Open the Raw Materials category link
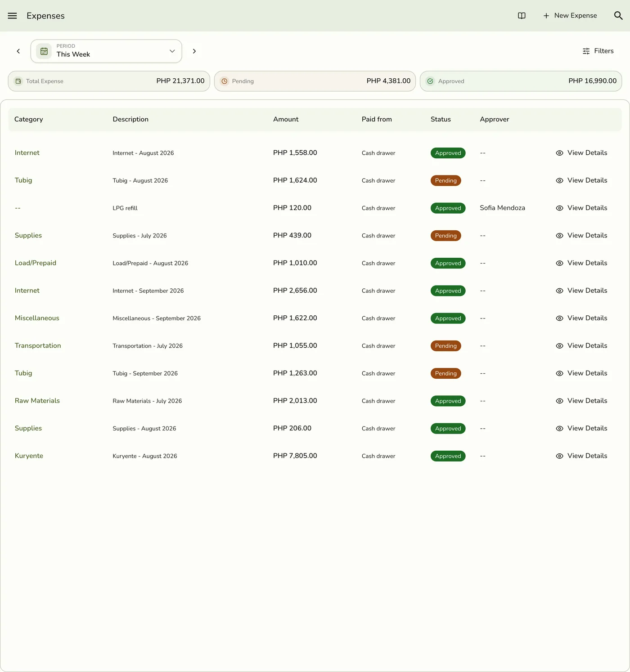The width and height of the screenshot is (630, 672). click(37, 401)
